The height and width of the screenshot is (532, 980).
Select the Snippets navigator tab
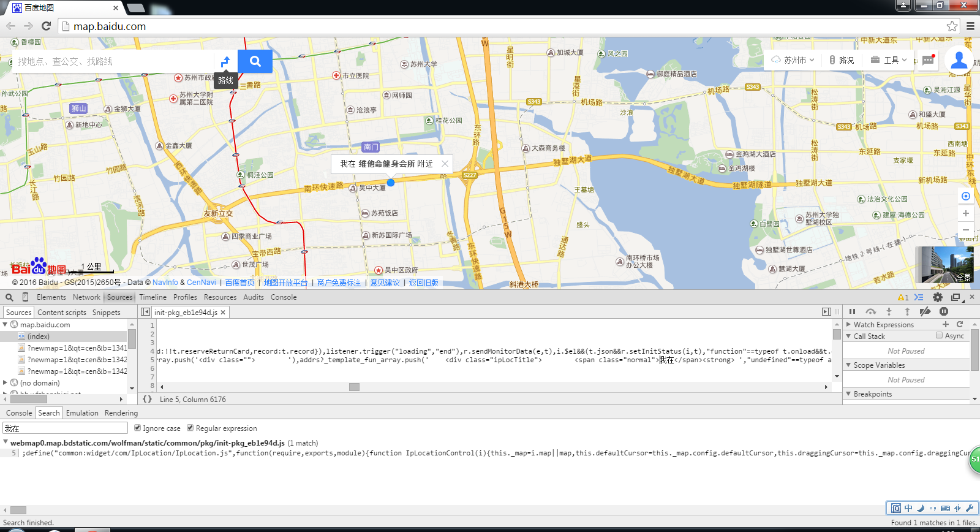pos(106,312)
